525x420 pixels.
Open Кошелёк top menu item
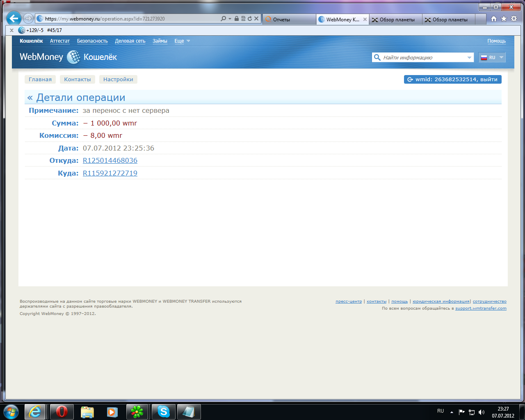31,41
